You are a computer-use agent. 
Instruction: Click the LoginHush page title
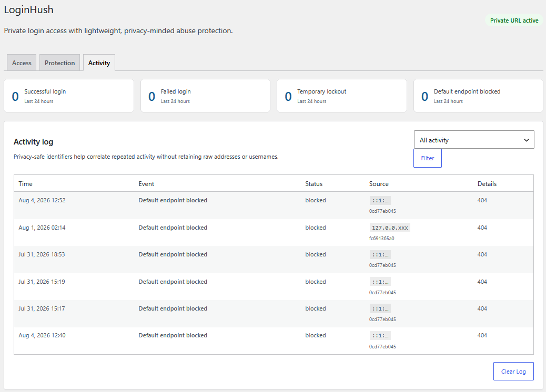pos(28,9)
